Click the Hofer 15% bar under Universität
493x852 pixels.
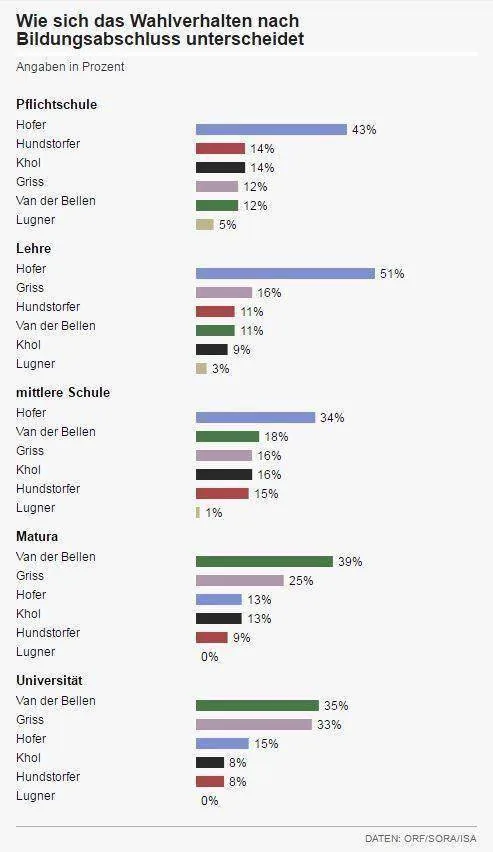pos(222,743)
